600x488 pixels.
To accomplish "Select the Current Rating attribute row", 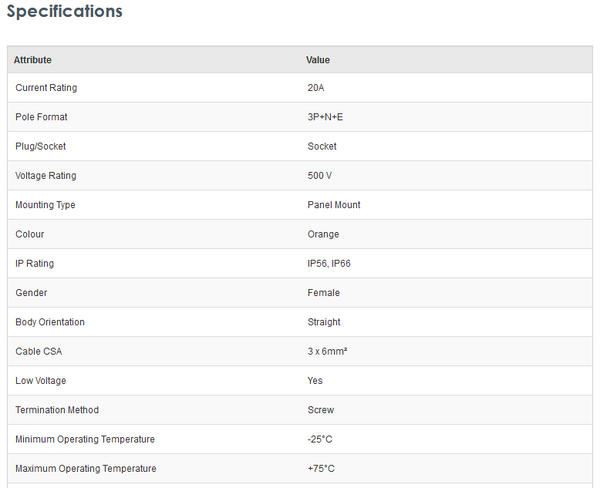I will tap(46, 88).
